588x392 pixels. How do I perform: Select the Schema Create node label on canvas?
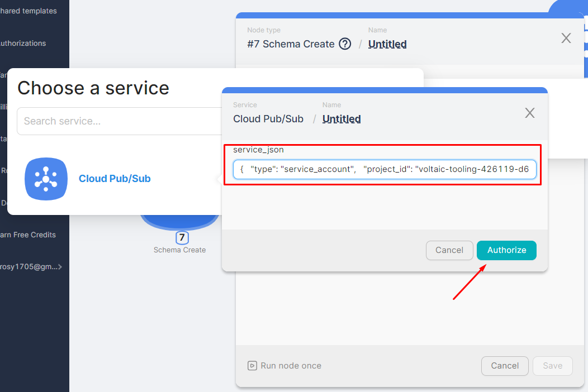[179, 250]
